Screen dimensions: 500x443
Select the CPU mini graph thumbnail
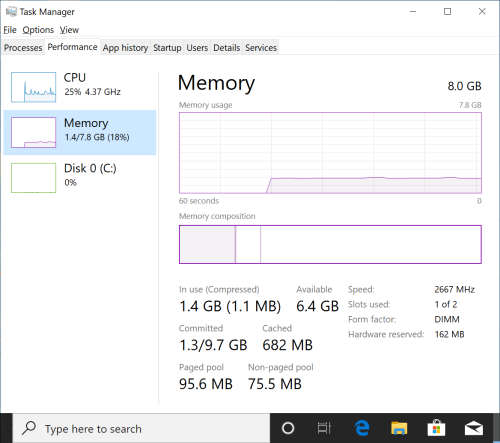click(x=33, y=87)
